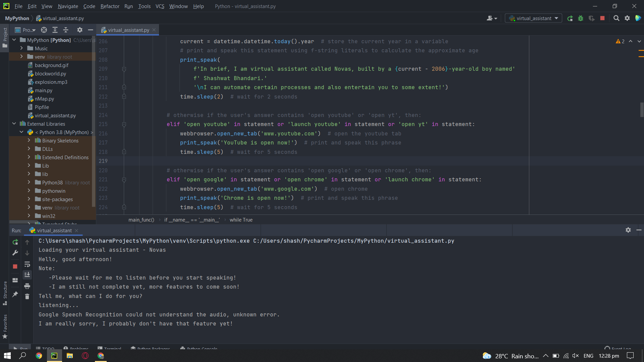Image resolution: width=644 pixels, height=362 pixels.
Task: Open wrench settings in Run panel
Action: pyautogui.click(x=15, y=253)
